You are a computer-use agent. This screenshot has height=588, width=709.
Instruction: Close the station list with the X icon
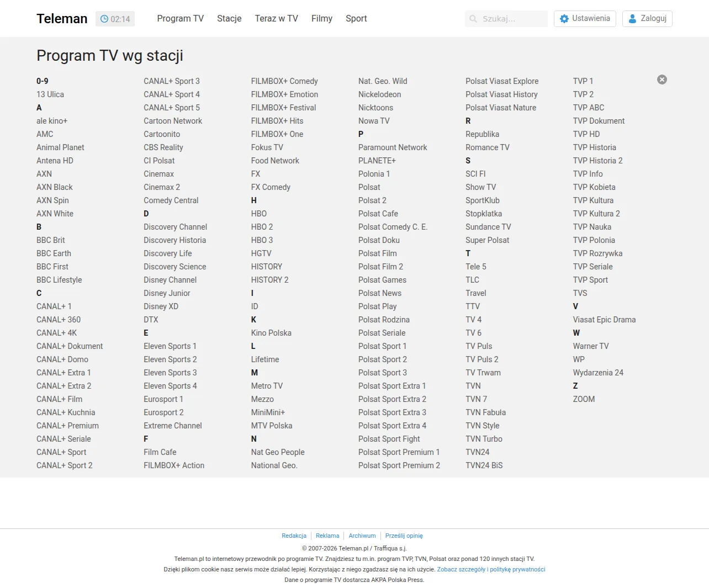click(662, 80)
